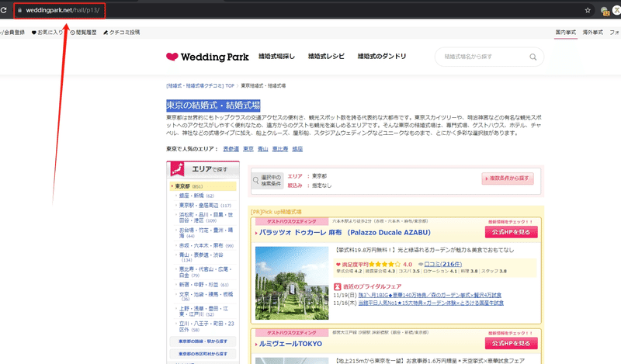
Task: Open the browser extension icon with the badge
Action: coord(605,11)
